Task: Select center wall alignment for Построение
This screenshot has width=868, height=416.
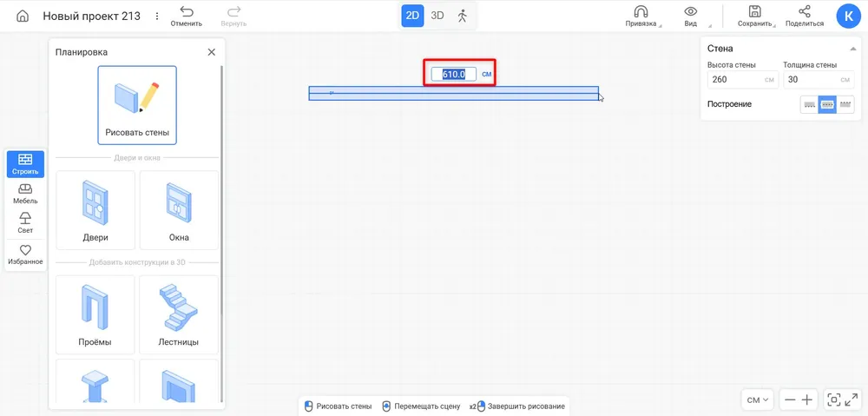Action: tap(827, 104)
